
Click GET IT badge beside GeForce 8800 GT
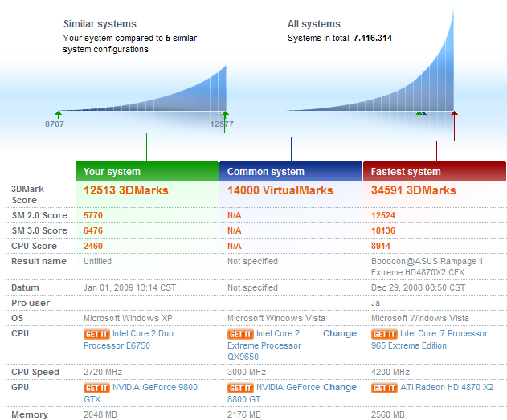[x=240, y=388]
